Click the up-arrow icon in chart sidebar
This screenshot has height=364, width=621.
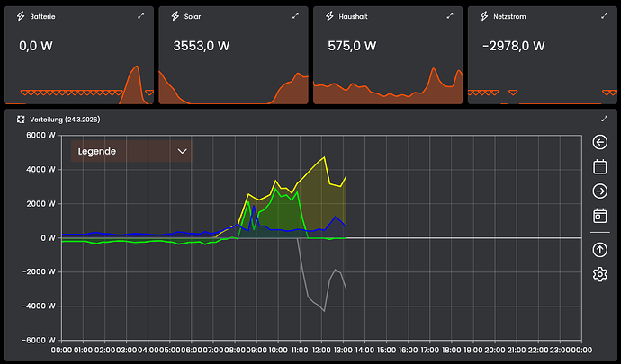point(600,250)
